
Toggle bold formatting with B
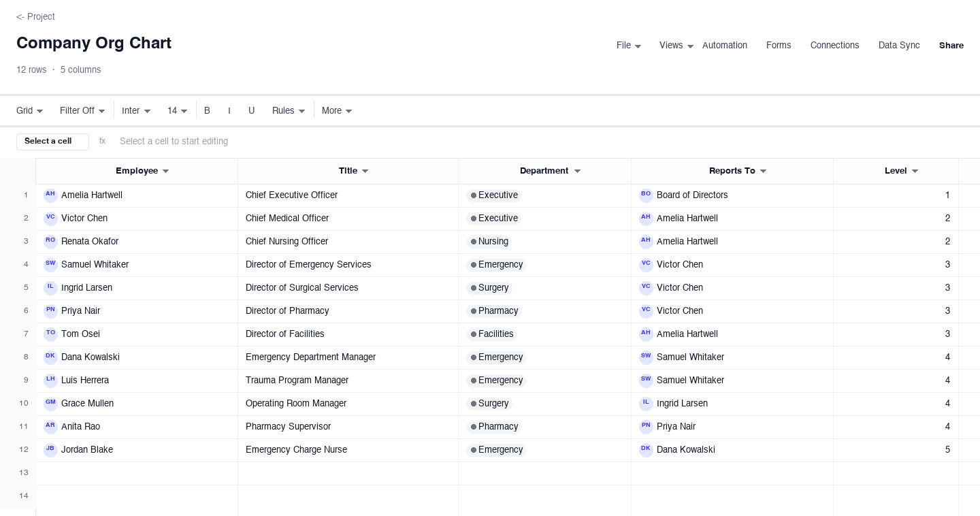207,110
